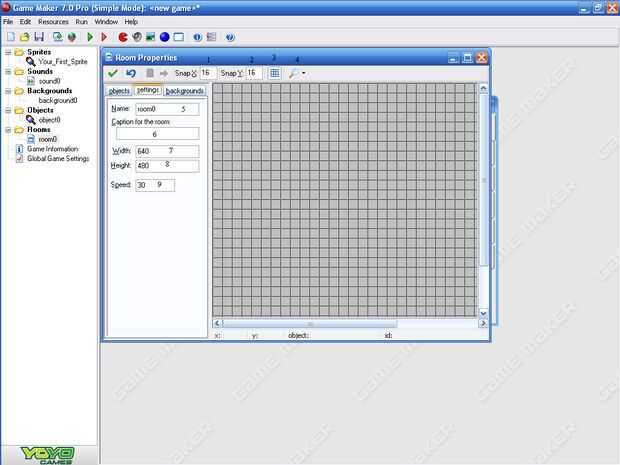Click object0 icon in tree
Viewport: 620px width, 465px height.
pyautogui.click(x=31, y=120)
